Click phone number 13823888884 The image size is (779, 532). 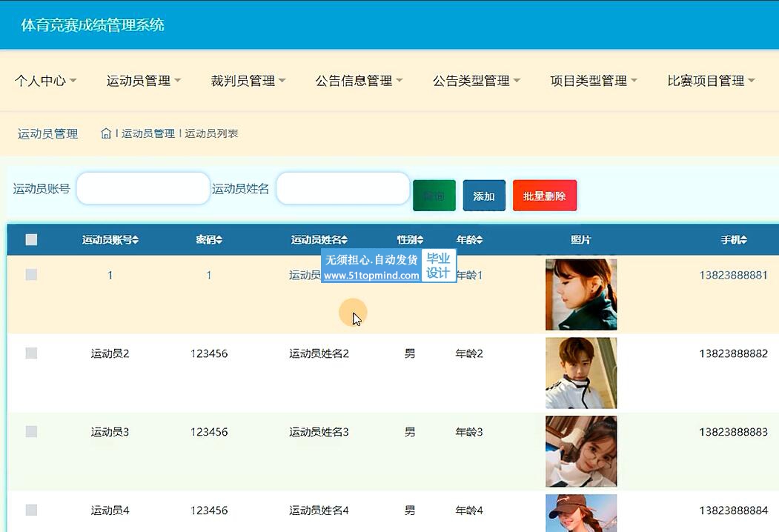coord(733,511)
